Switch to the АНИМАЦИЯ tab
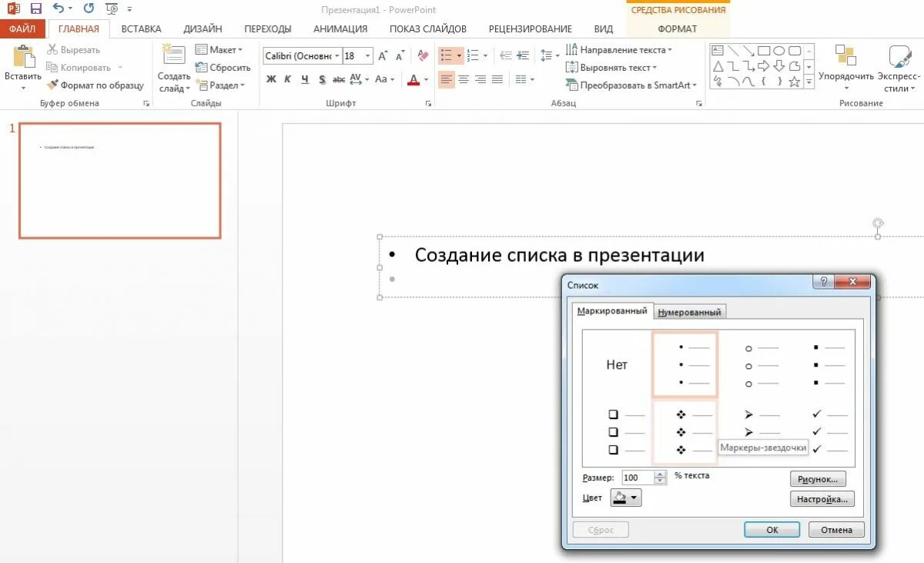 point(340,29)
